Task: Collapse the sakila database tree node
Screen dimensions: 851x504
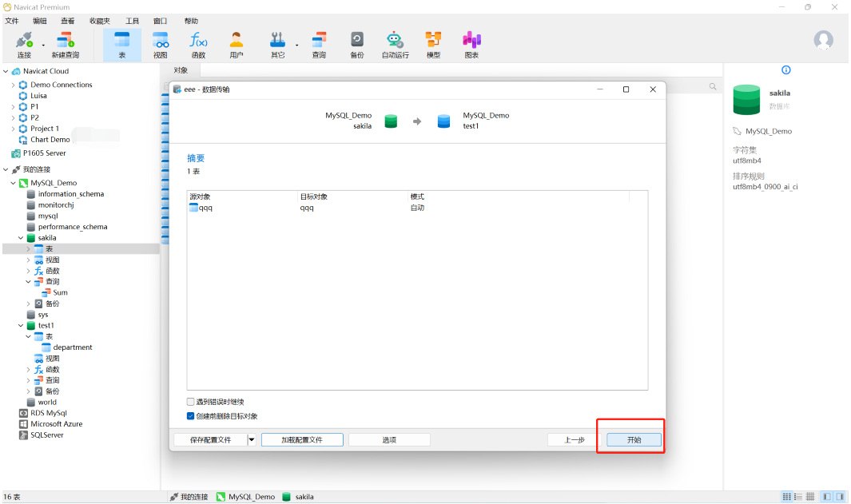Action: pos(21,238)
